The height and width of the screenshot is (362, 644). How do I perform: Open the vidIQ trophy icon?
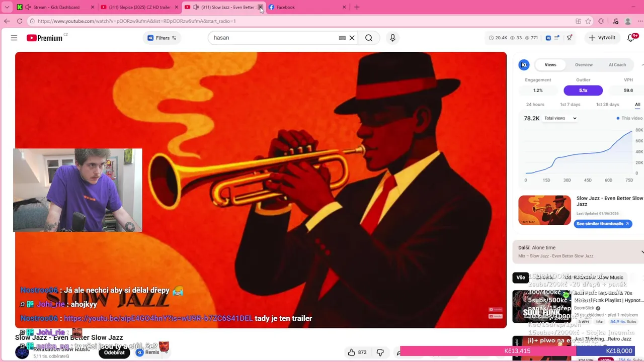click(570, 38)
